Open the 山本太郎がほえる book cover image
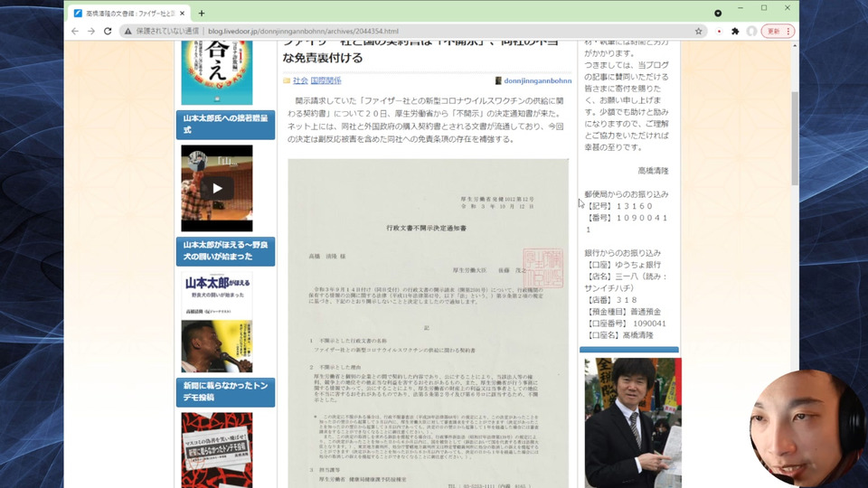The image size is (868, 488). click(x=217, y=322)
